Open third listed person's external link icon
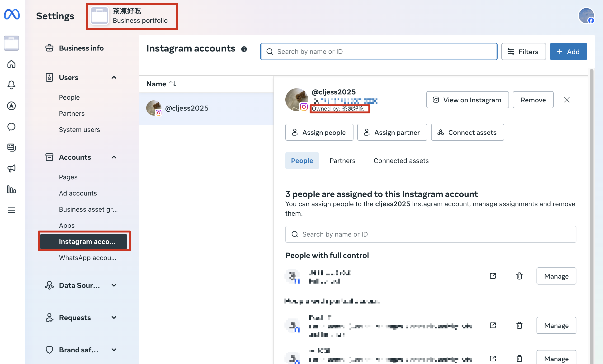 click(x=493, y=359)
